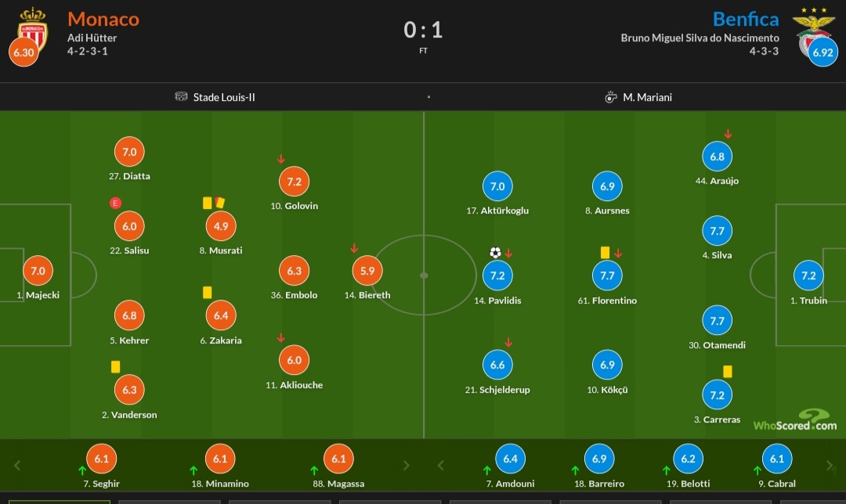Click the substitution arrow above Araújo
The height and width of the screenshot is (504, 846).
(x=728, y=134)
